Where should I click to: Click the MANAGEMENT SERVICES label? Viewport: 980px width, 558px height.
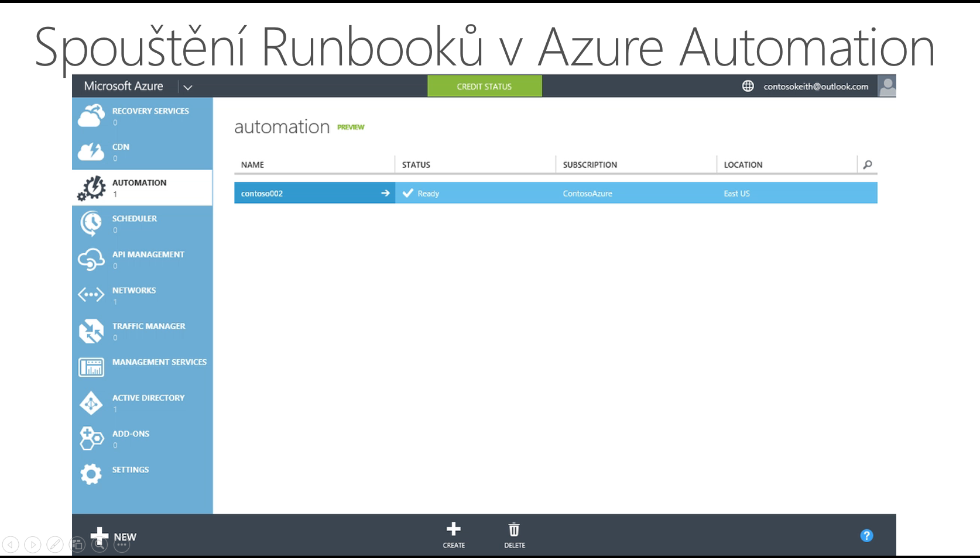click(159, 362)
